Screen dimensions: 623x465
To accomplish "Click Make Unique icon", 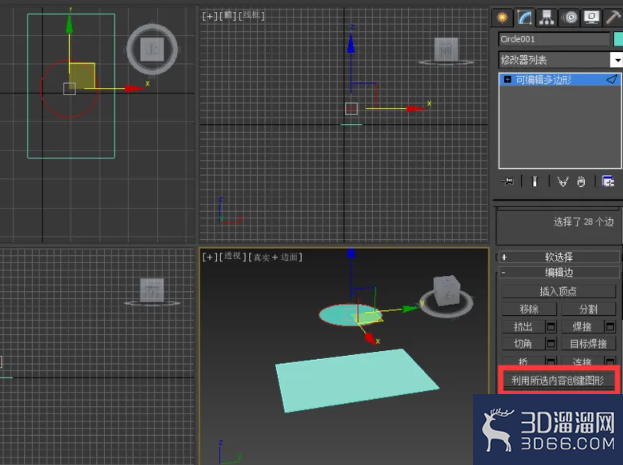I will tap(563, 182).
